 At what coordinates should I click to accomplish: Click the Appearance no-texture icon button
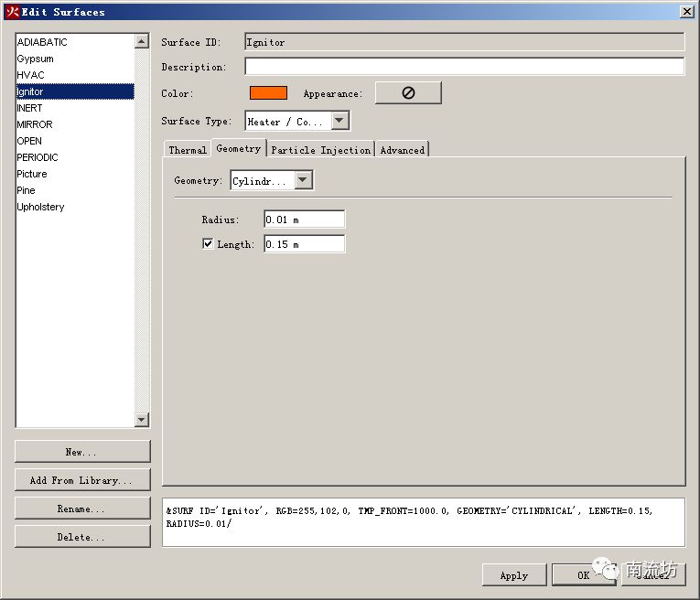(x=408, y=93)
